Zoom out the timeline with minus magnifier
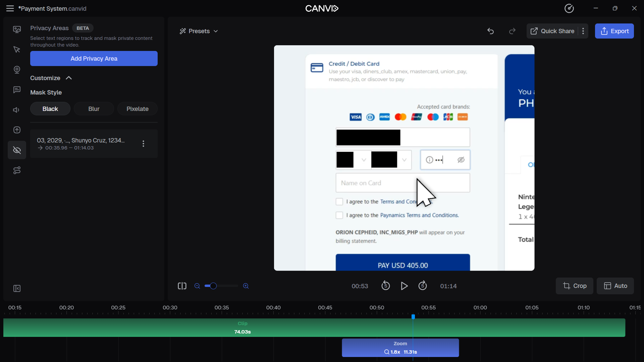Viewport: 644px width, 362px height. coord(197,286)
